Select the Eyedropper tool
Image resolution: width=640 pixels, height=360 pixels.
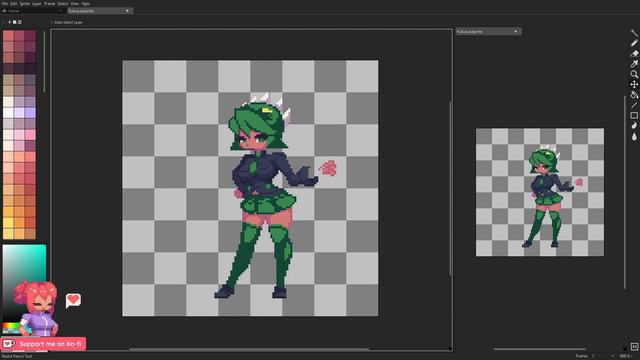(x=634, y=64)
